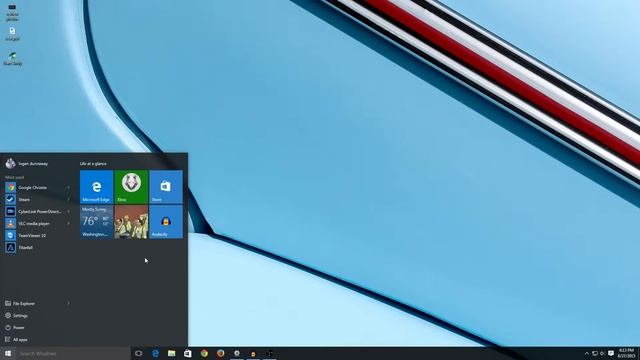This screenshot has height=360, width=640.
Task: Open the volume control in system tray
Action: coord(602,353)
